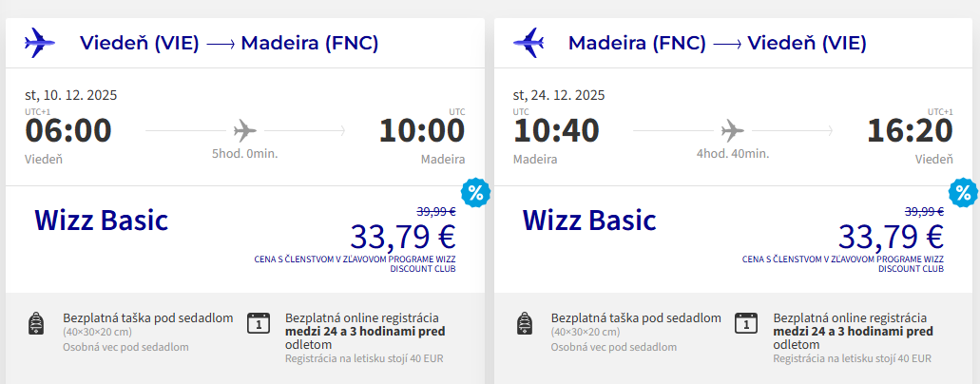
Task: Click the calendar check-in icon in the left card
Action: [259, 324]
